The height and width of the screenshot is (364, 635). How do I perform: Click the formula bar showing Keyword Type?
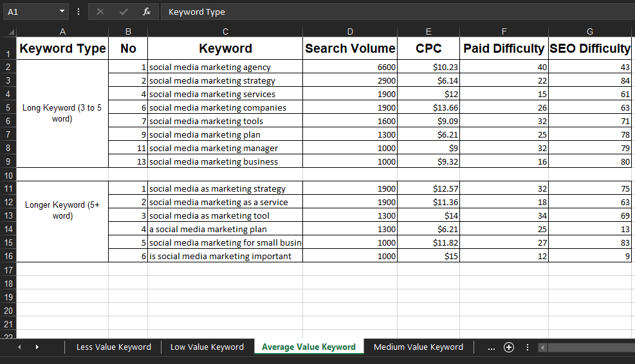click(386, 12)
